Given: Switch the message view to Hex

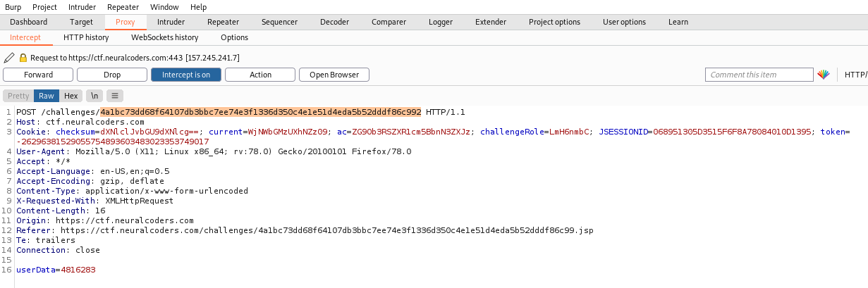Looking at the screenshot, I should 71,96.
